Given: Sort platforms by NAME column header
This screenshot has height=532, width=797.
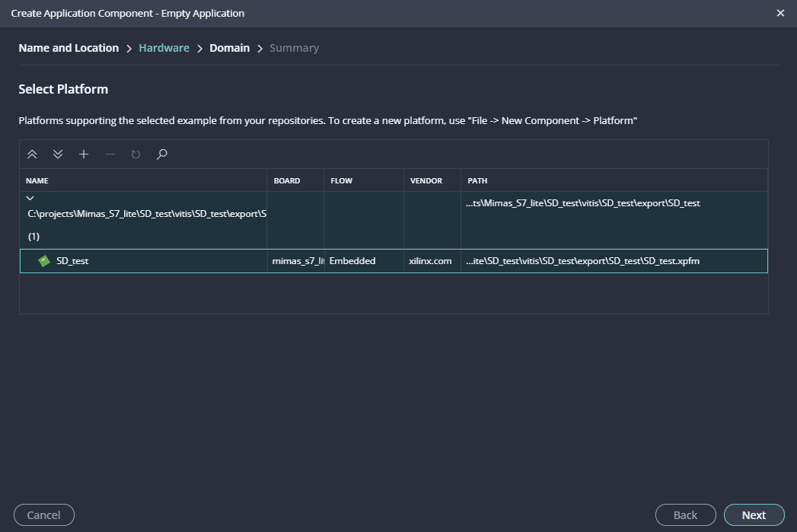Looking at the screenshot, I should click(x=37, y=181).
